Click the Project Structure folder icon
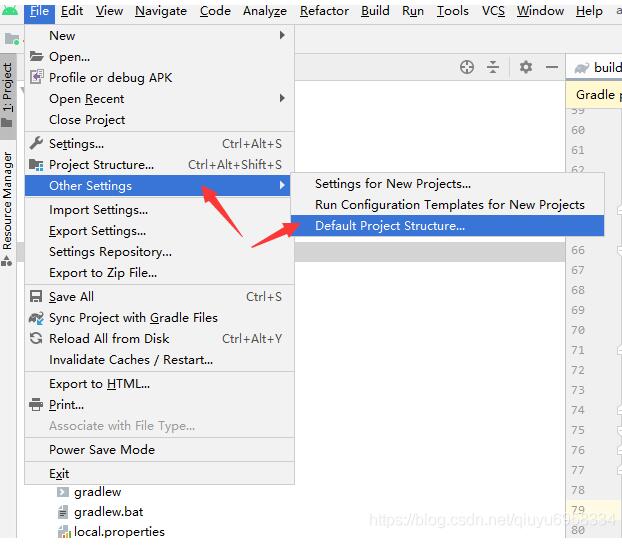Screen dimensions: 622x546 click(36, 165)
